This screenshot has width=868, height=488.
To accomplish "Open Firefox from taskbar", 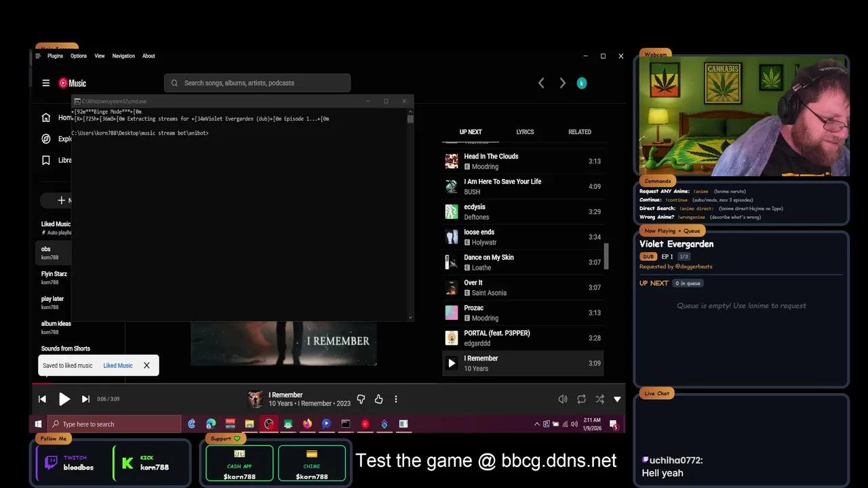I will (307, 424).
